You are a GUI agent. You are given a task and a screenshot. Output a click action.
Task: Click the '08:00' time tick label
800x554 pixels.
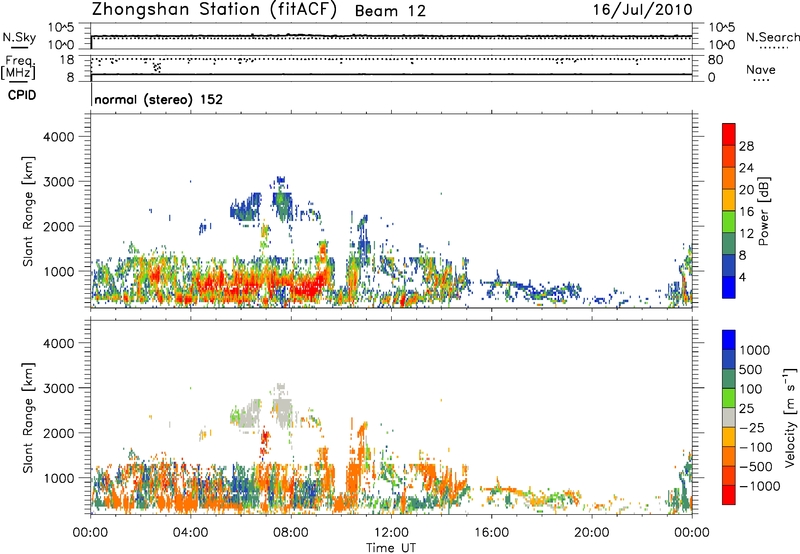(291, 533)
